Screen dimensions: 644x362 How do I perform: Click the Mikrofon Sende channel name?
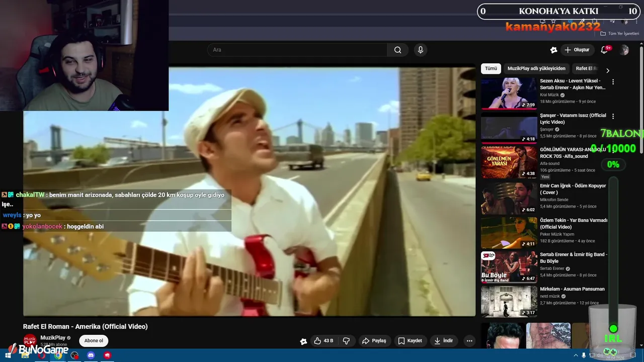point(554,200)
